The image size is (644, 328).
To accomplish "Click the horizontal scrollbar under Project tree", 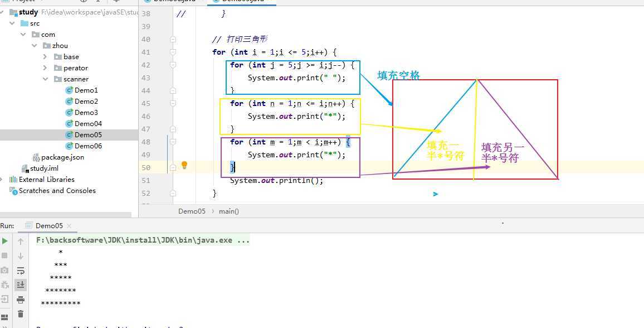I will (66, 215).
